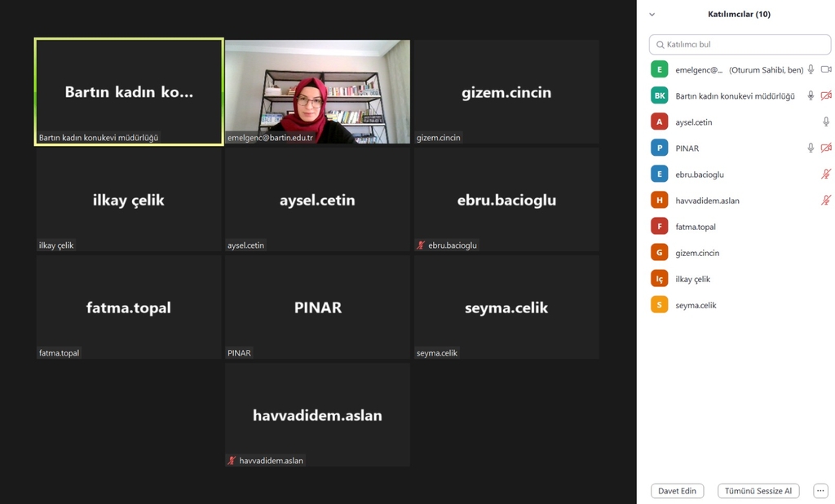Image resolution: width=835 pixels, height=504 pixels.
Task: Click the muted mic icon beside havvadidem.aslan in list
Action: point(826,201)
